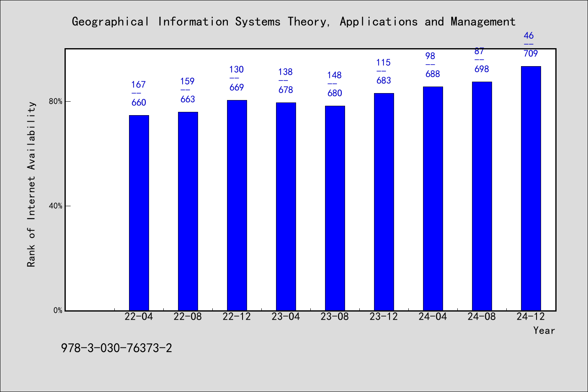Select the blue bar for 24-08
Screen dimensions: 588x392
(x=482, y=196)
